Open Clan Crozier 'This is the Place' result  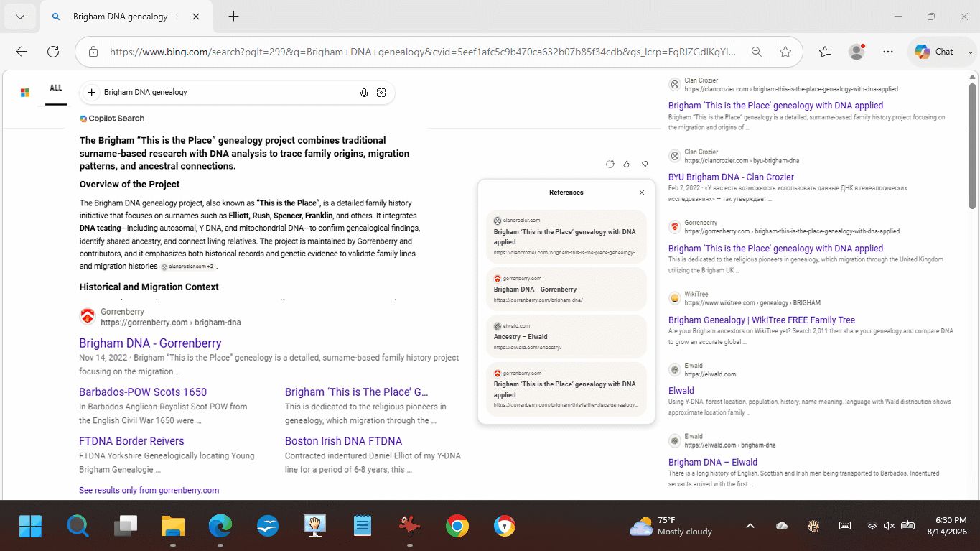(775, 106)
